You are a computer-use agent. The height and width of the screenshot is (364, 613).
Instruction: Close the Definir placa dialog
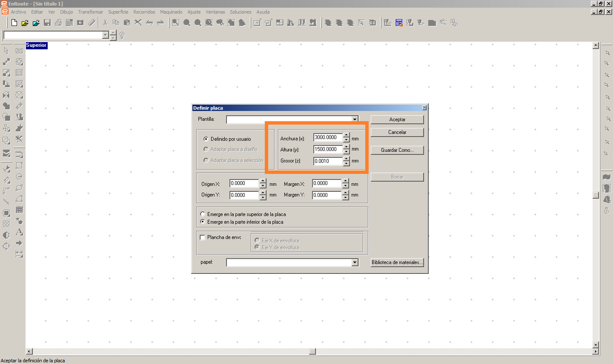pyautogui.click(x=424, y=108)
